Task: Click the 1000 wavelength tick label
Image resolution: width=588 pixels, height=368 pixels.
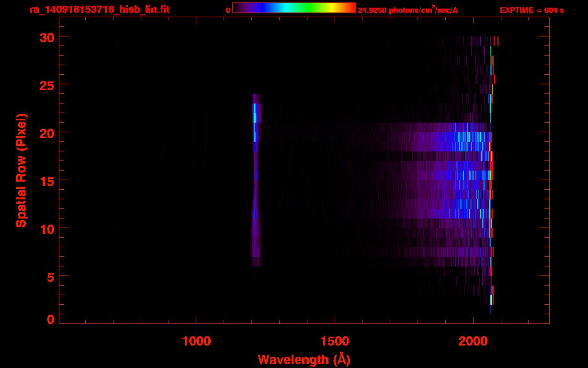Action: (196, 341)
